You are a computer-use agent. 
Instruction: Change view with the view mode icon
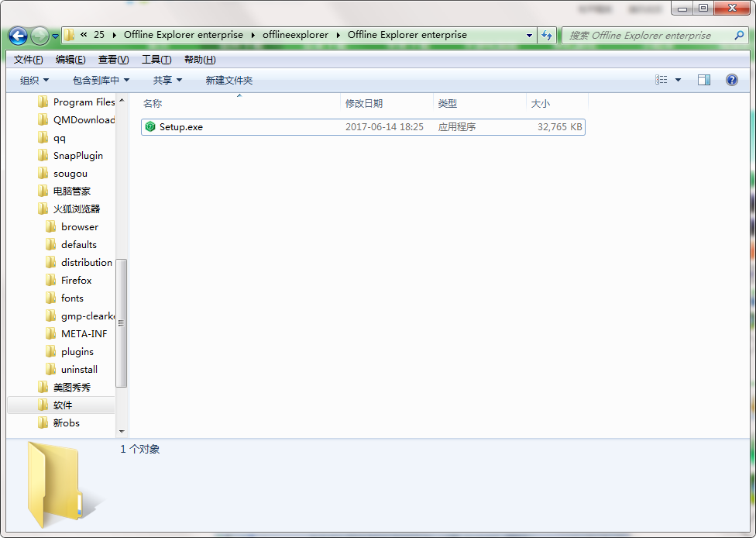(x=661, y=80)
